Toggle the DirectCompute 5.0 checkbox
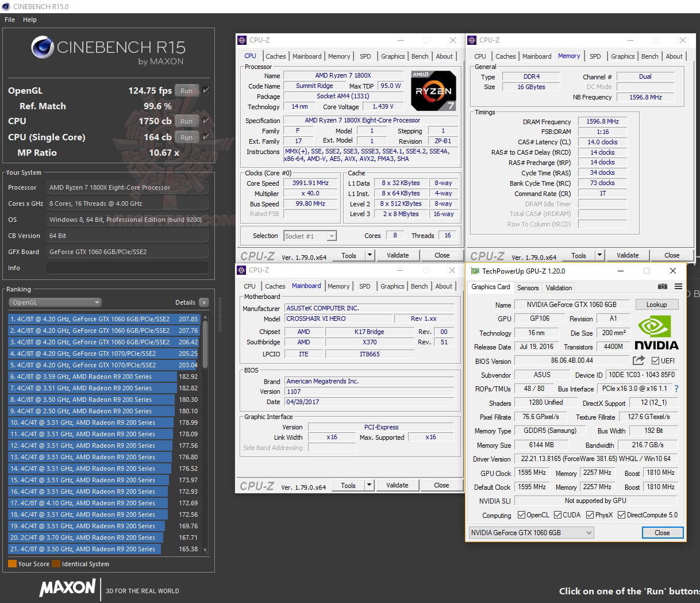Screen dimensions: 700x603 tap(621, 515)
